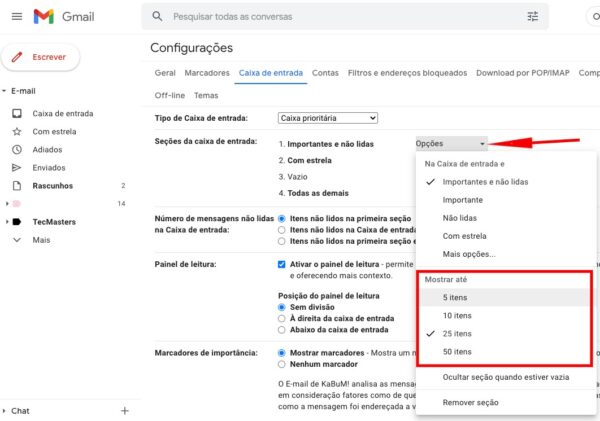Select Nenhum marcador radio button
The width and height of the screenshot is (600, 421).
pos(282,364)
